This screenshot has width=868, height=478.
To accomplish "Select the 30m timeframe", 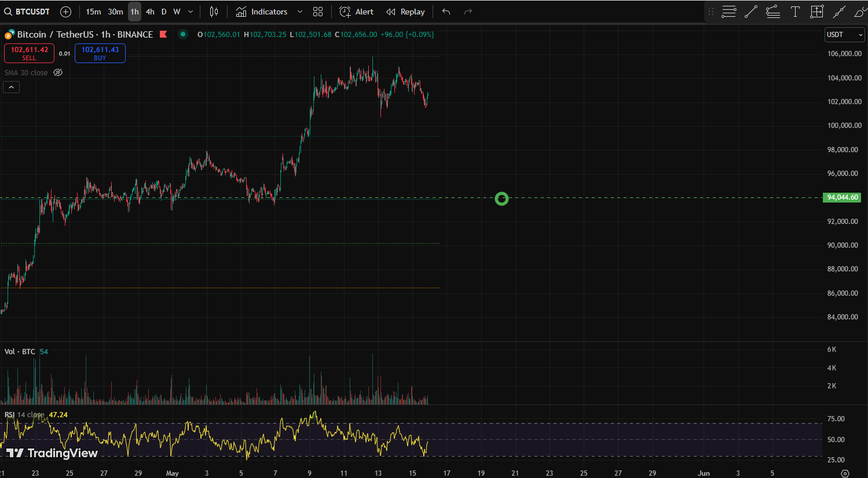I will coord(115,12).
